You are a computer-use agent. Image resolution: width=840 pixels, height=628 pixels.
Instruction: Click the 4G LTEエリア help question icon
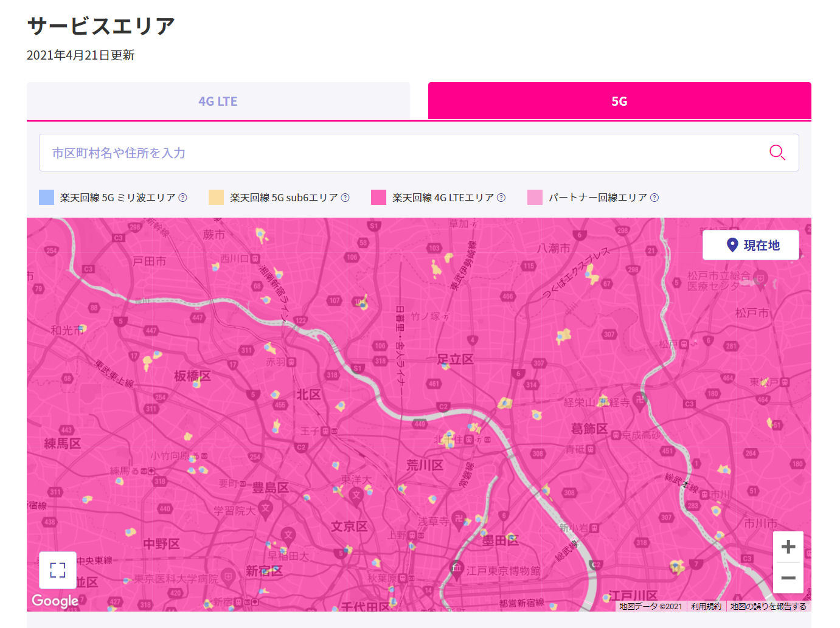[x=501, y=197]
